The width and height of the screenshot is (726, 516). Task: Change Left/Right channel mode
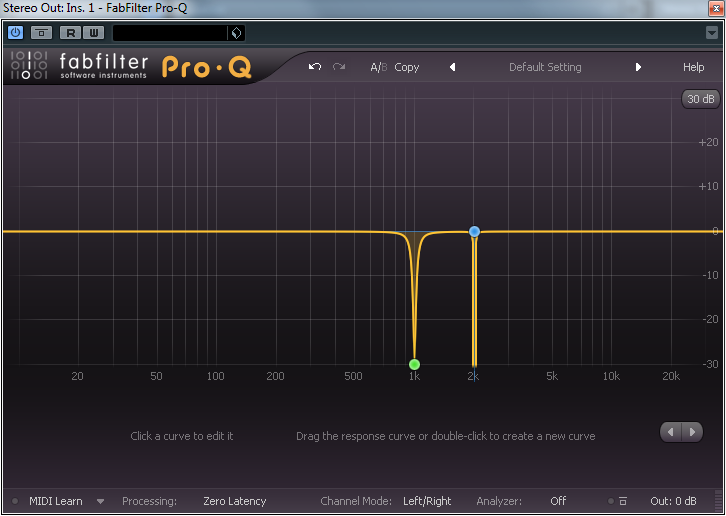tap(427, 501)
